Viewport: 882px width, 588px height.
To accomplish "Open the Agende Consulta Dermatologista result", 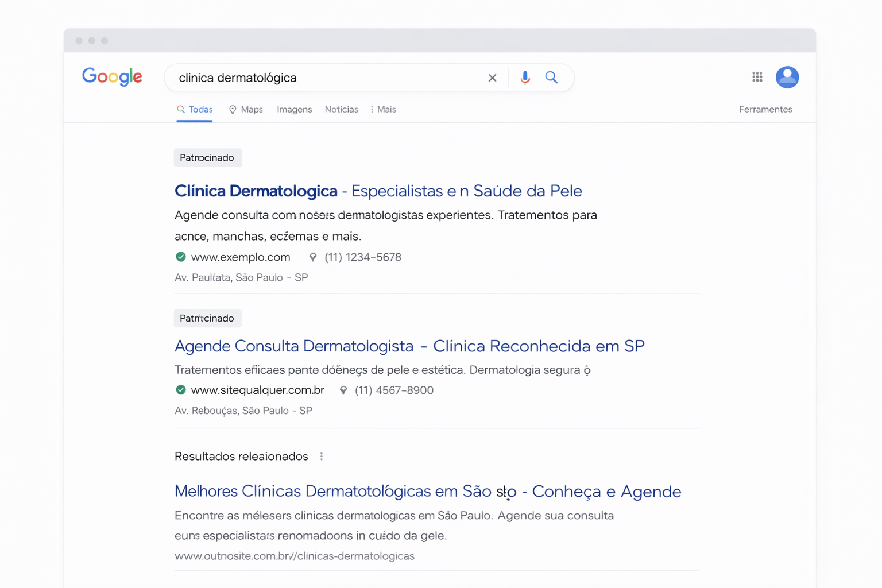I will (x=409, y=346).
